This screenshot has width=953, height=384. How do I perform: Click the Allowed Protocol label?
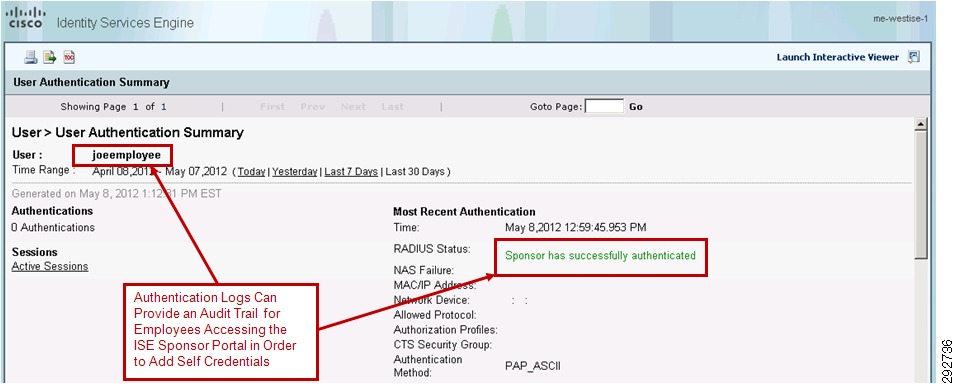[x=435, y=315]
